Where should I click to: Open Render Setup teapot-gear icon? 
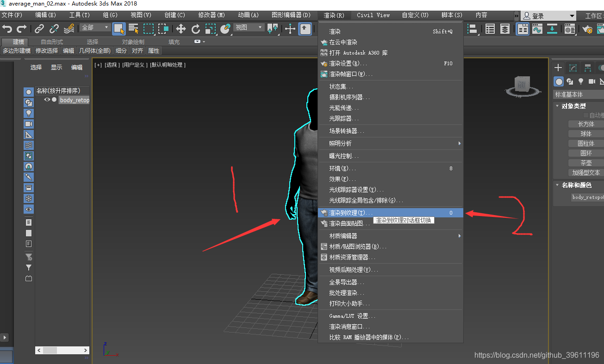tap(588, 29)
